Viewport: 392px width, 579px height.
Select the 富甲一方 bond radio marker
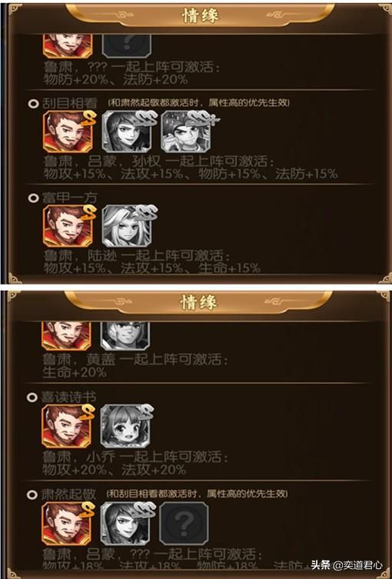pos(33,198)
